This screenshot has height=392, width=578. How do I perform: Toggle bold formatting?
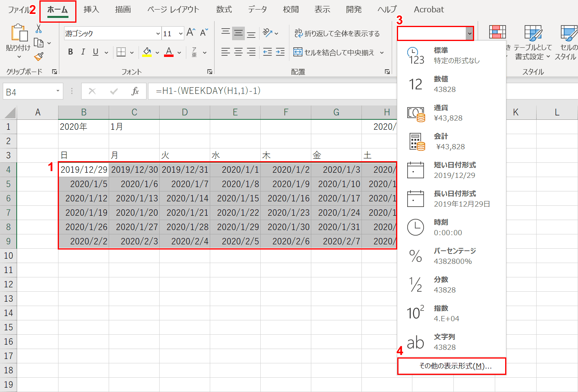pos(70,52)
